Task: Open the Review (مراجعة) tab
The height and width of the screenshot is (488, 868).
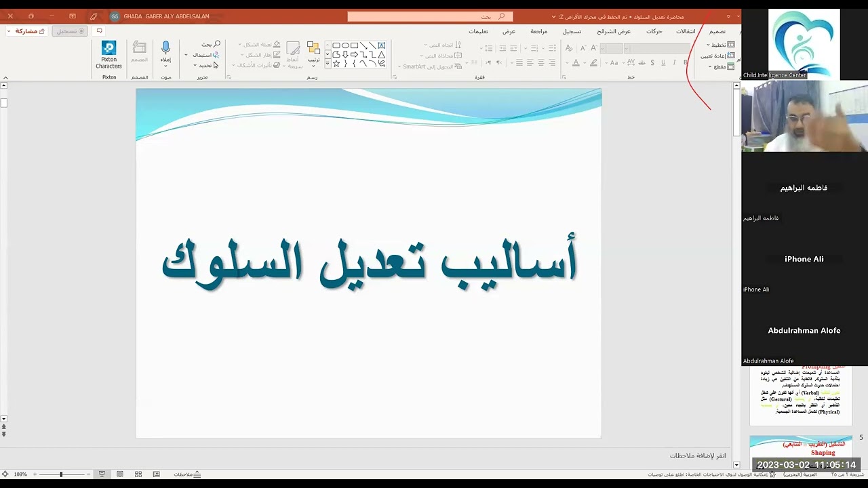Action: [539, 31]
